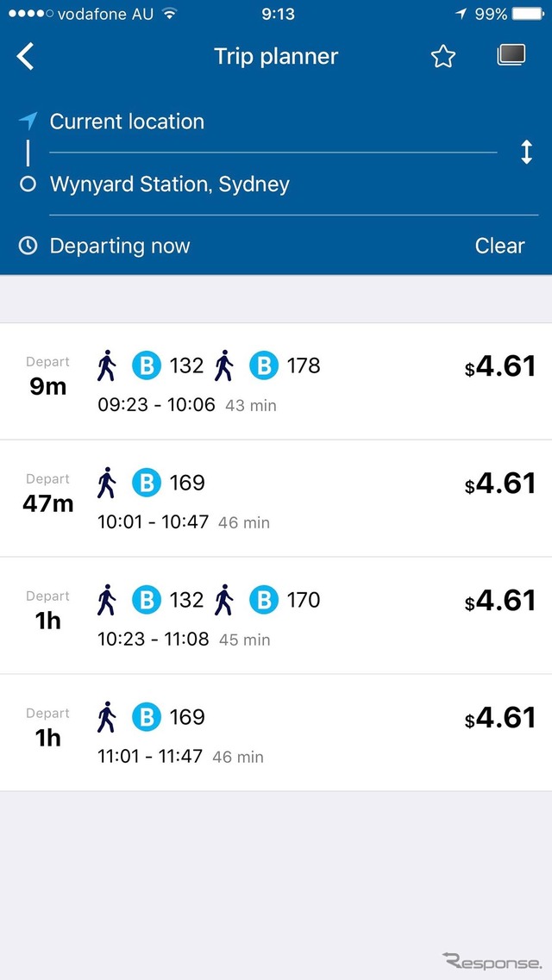552x980 pixels.
Task: Tap the back arrow in header
Action: 25,56
